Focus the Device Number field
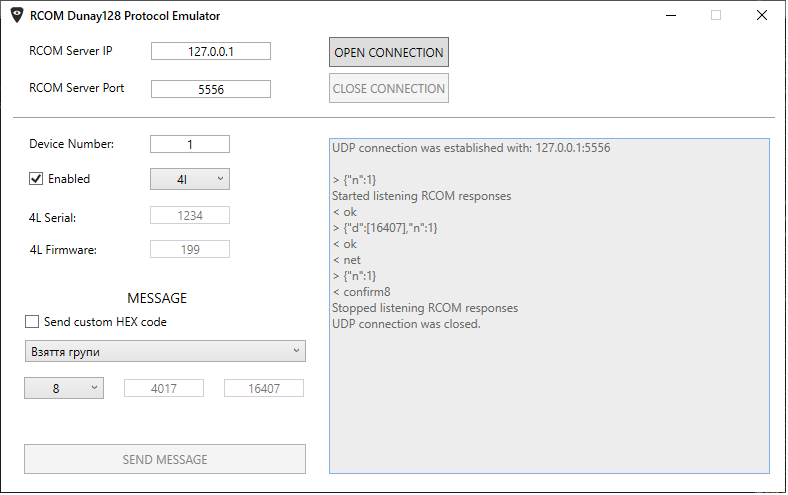Image resolution: width=788 pixels, height=495 pixels. 190,144
